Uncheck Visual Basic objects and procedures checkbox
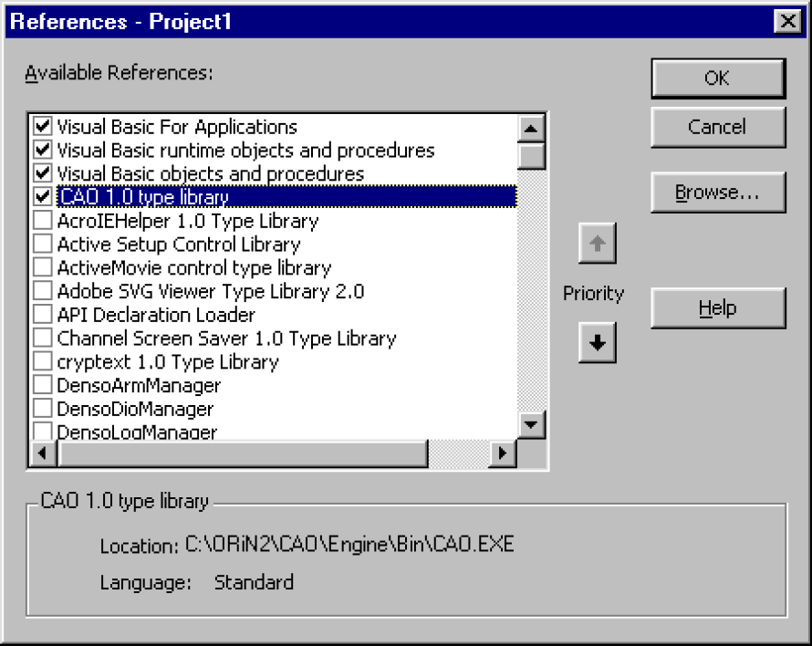This screenshot has height=646, width=812. coord(43,173)
